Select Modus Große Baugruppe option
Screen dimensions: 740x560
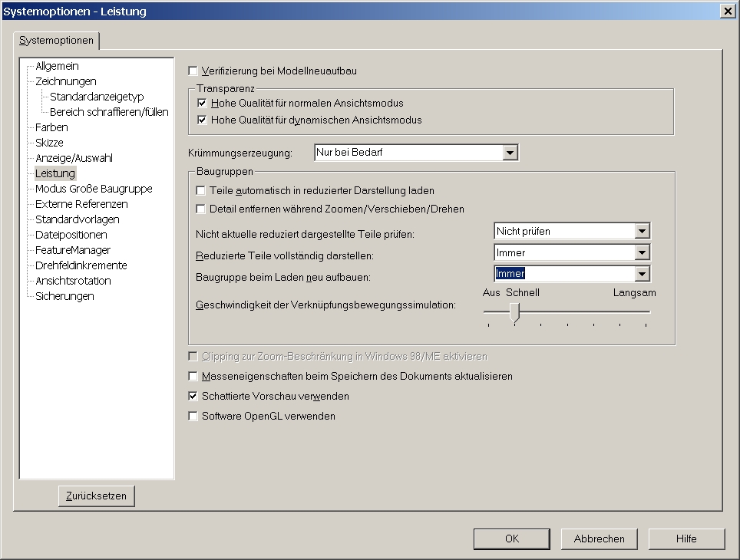(x=94, y=189)
